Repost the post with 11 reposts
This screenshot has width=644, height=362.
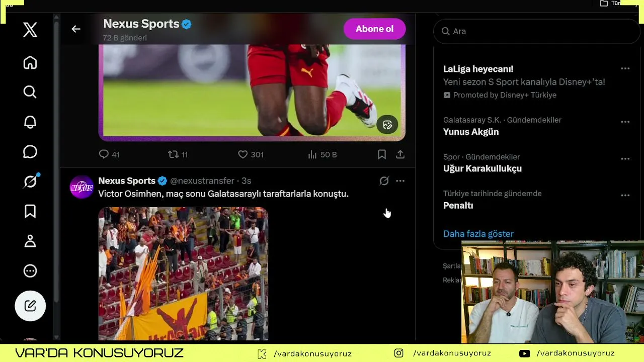tap(178, 154)
